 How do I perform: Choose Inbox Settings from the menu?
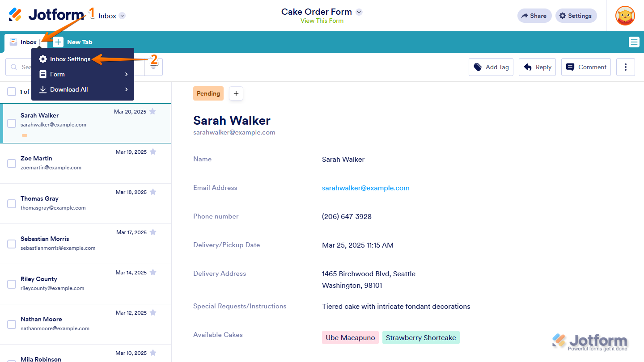(x=83, y=59)
